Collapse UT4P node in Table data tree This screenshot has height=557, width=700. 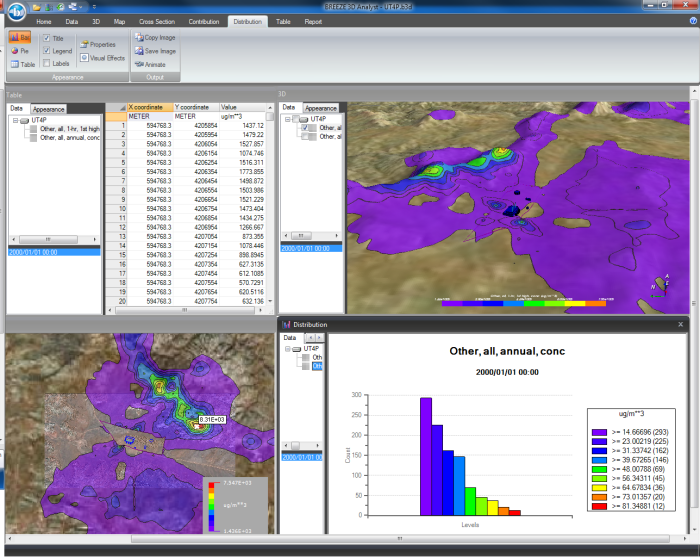[15, 120]
